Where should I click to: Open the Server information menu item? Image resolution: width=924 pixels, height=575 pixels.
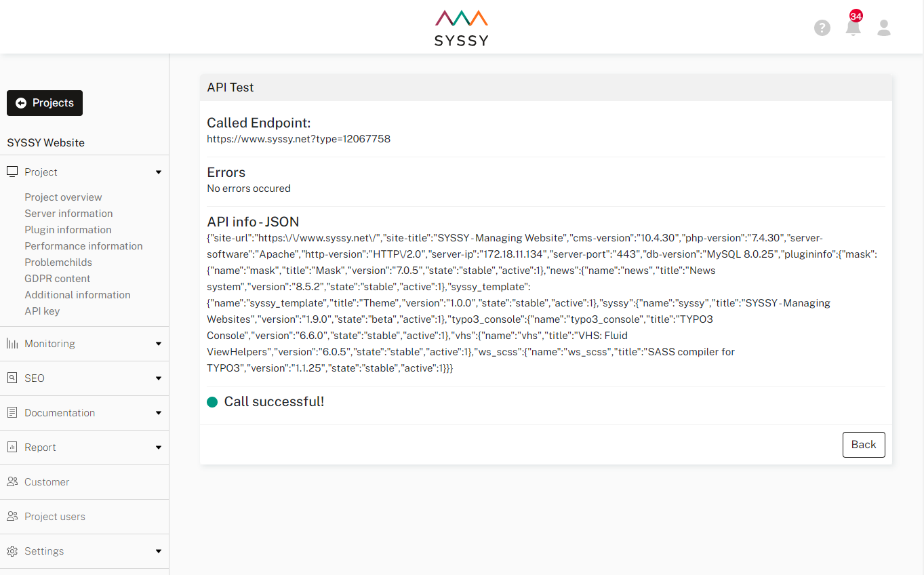coord(68,213)
